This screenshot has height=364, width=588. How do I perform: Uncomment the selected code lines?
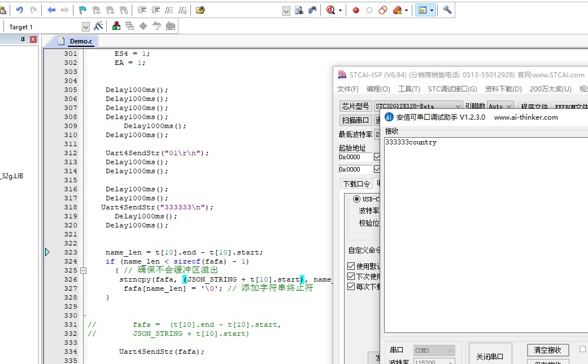click(182, 10)
